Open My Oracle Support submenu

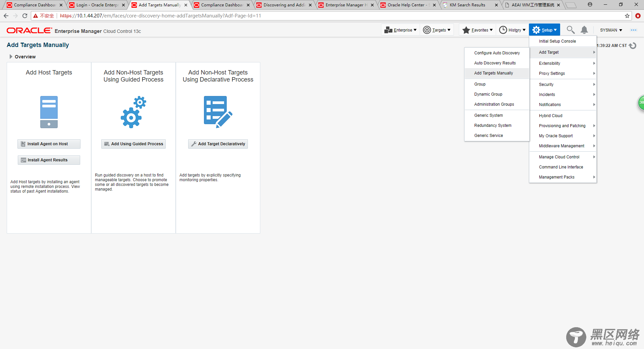click(563, 136)
